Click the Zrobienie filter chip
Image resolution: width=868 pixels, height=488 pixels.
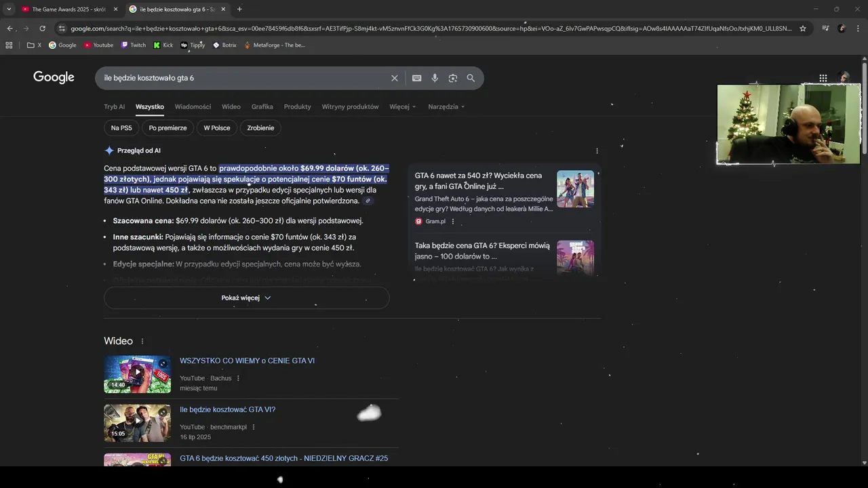[261, 128]
